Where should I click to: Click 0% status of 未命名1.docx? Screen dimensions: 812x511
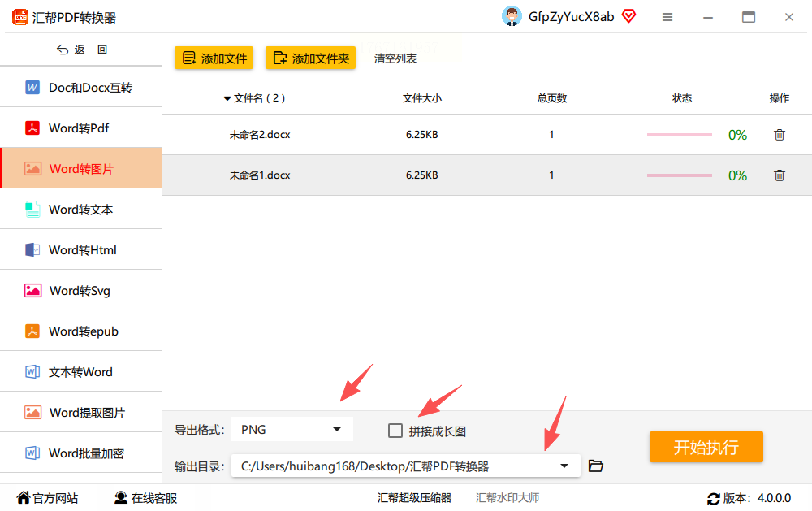(737, 175)
